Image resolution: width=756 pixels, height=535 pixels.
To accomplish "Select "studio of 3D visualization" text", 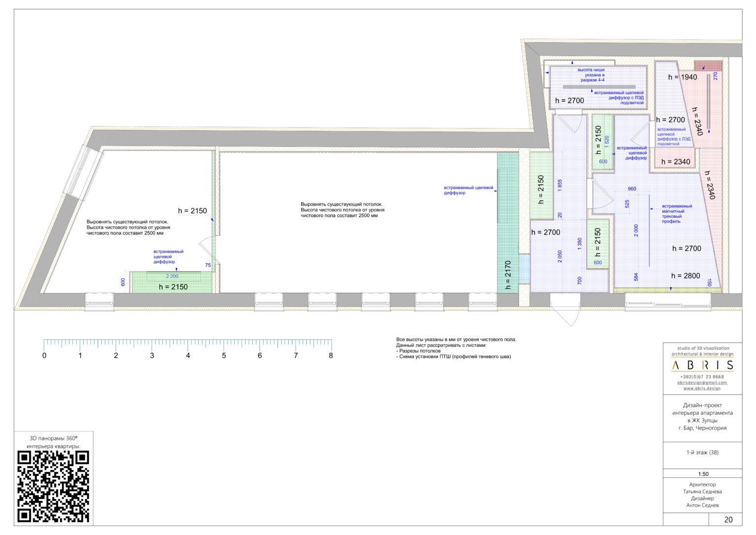I will (x=702, y=348).
